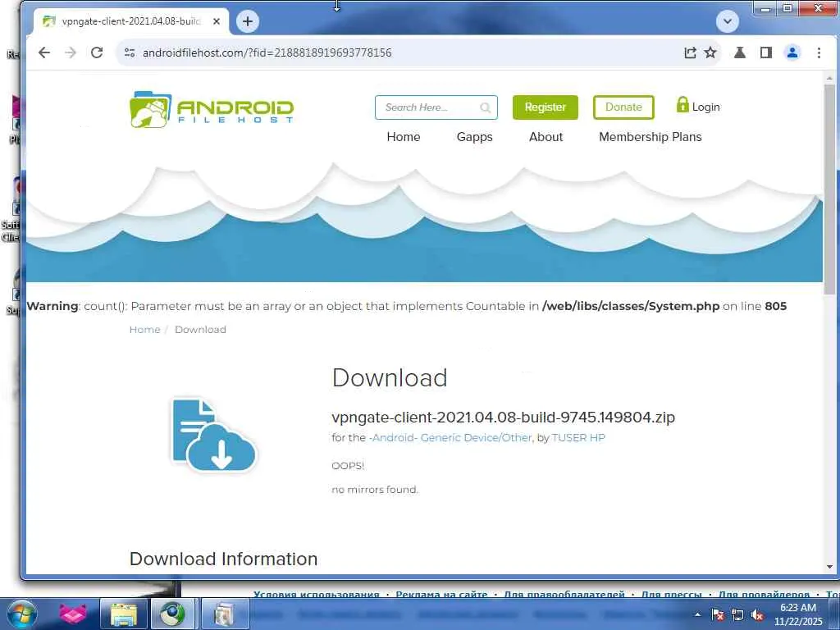Click the 'no mirrors found.' text
Viewport: 840px width, 630px height.
point(375,490)
